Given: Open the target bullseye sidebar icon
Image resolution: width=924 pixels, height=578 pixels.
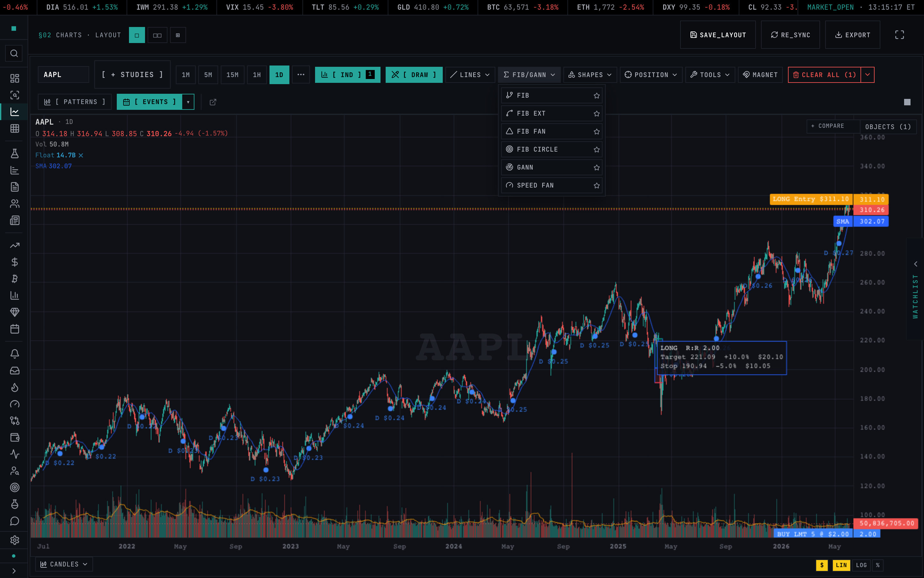Looking at the screenshot, I should (x=14, y=488).
